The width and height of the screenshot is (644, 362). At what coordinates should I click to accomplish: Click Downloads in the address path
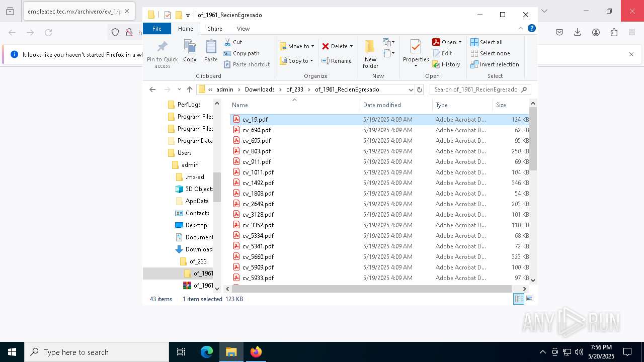[x=260, y=89]
